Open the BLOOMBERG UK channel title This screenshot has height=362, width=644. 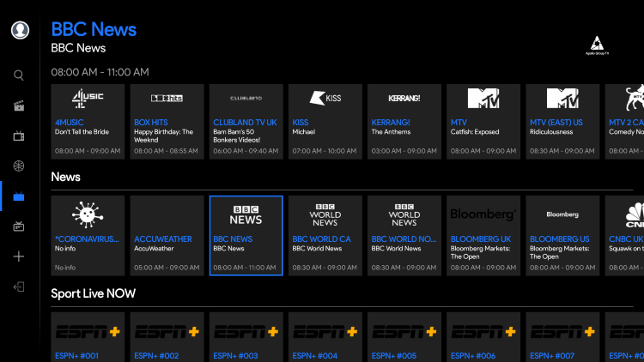pos(481,238)
